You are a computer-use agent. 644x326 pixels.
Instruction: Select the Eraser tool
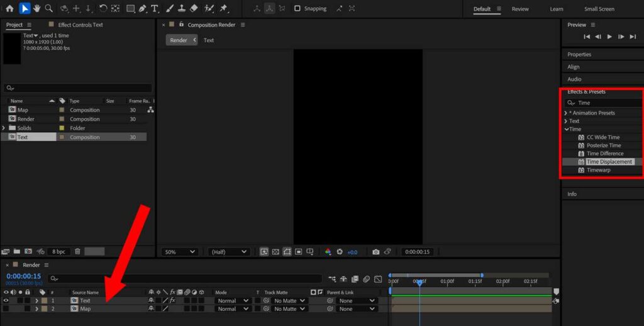pos(194,8)
